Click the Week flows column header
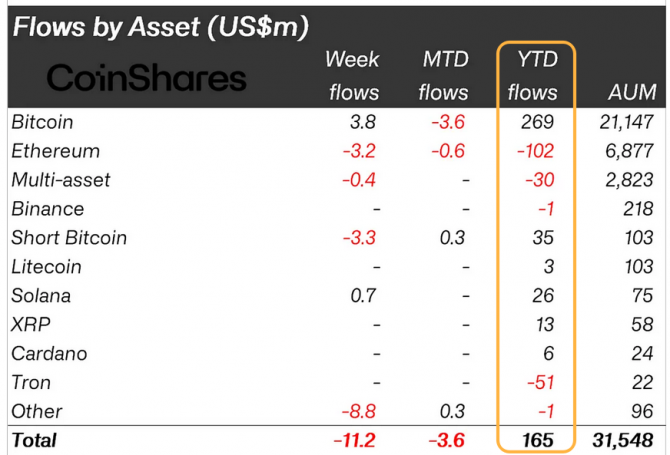The image size is (670, 455). click(x=353, y=76)
